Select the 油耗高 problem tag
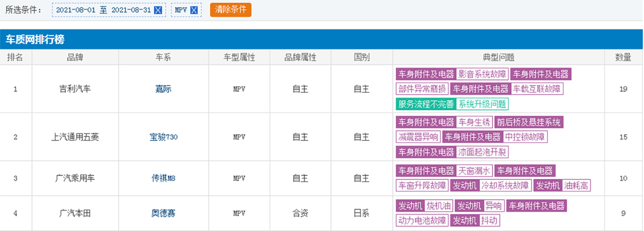This screenshot has height=231, width=644. coord(576,186)
